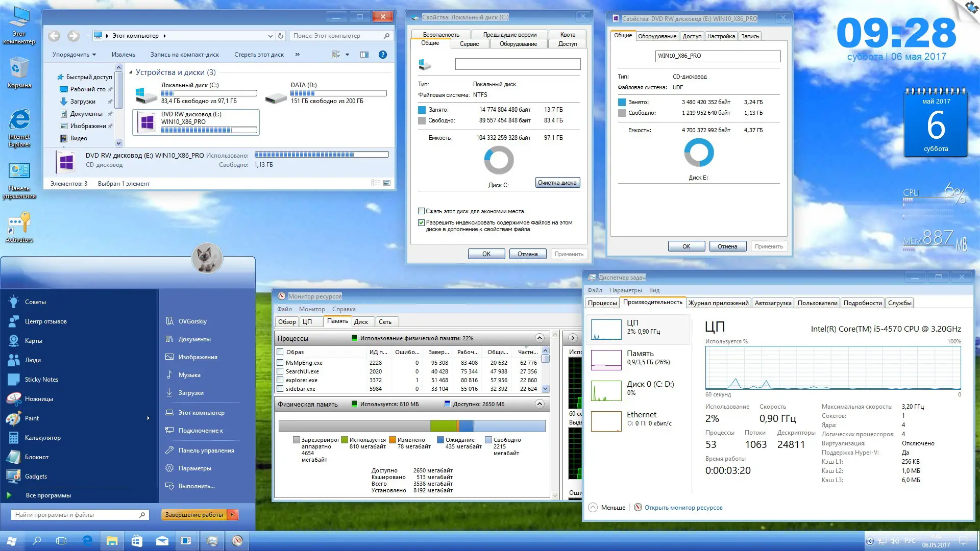
Task: Enable the compress this disk checkbox
Action: [421, 211]
